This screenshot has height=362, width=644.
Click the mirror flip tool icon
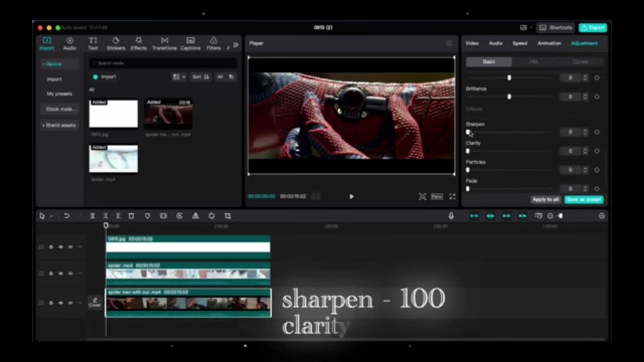click(x=196, y=216)
